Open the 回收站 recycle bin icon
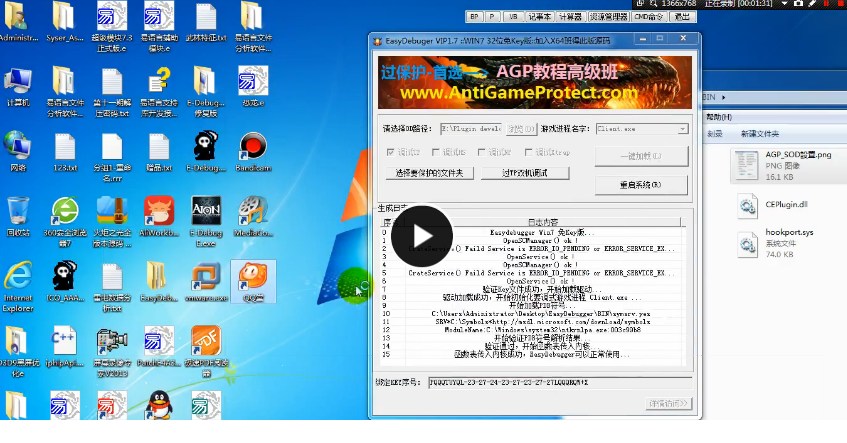The height and width of the screenshot is (443, 847). [x=18, y=216]
